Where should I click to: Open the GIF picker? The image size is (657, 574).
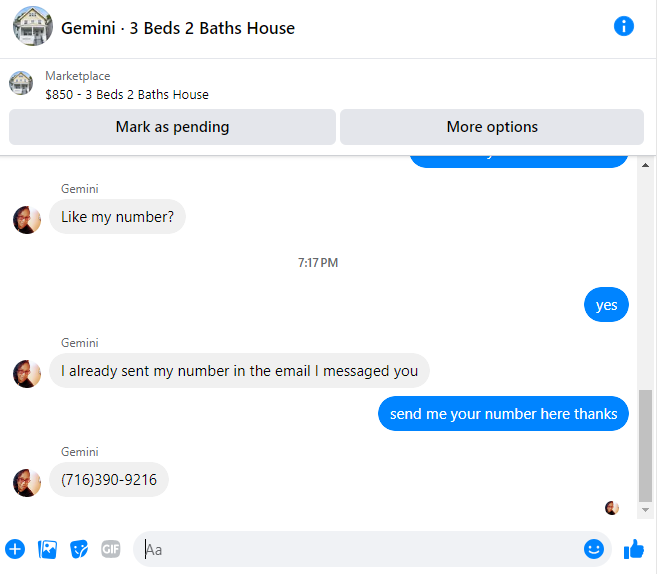[111, 549]
